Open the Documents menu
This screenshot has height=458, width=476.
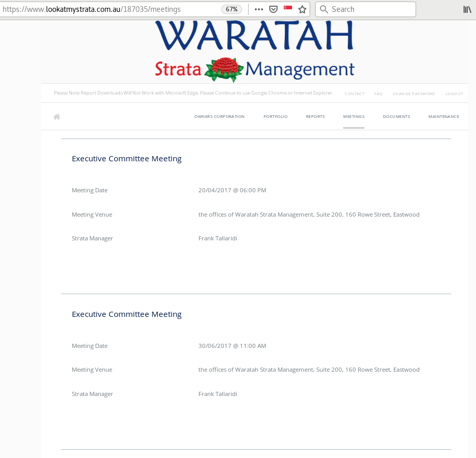(x=396, y=117)
